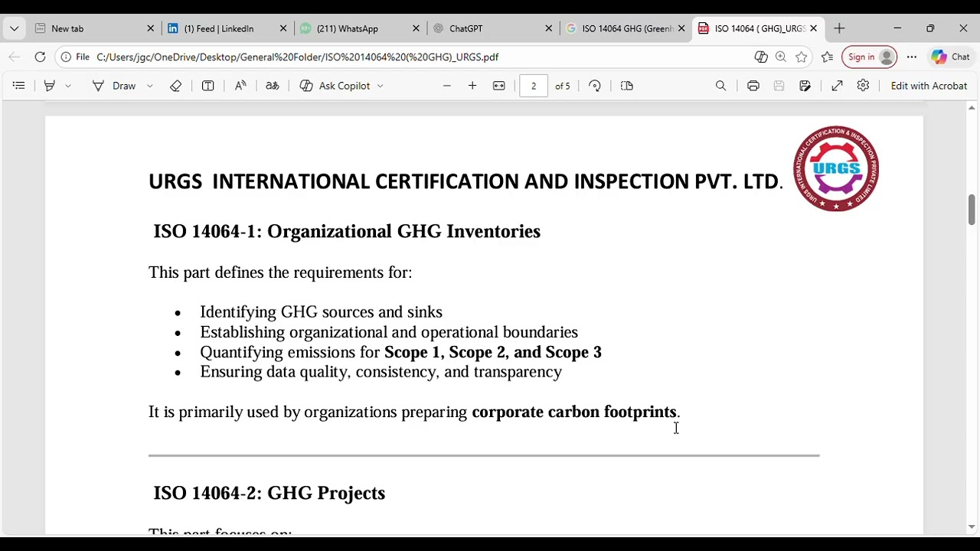Viewport: 980px width, 551px height.
Task: Switch to Feed LinkedIn tab
Action: click(227, 28)
